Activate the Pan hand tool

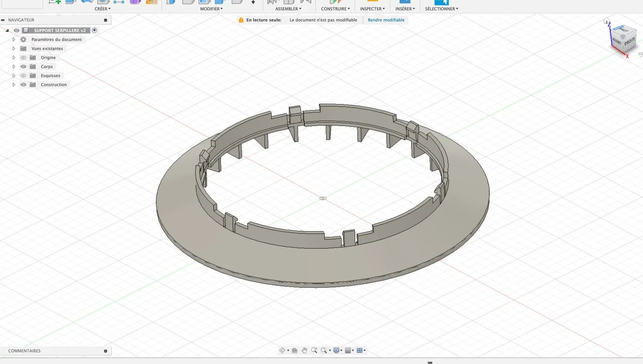(304, 350)
